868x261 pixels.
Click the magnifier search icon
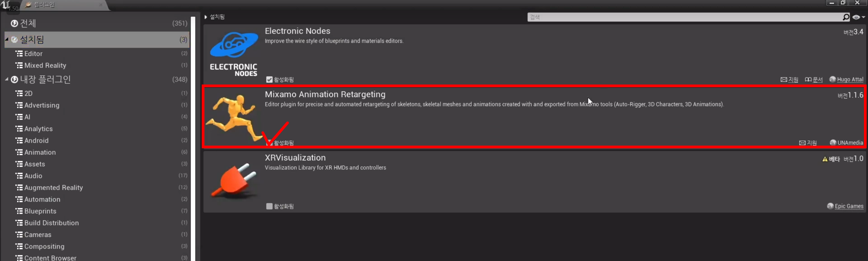pos(846,17)
